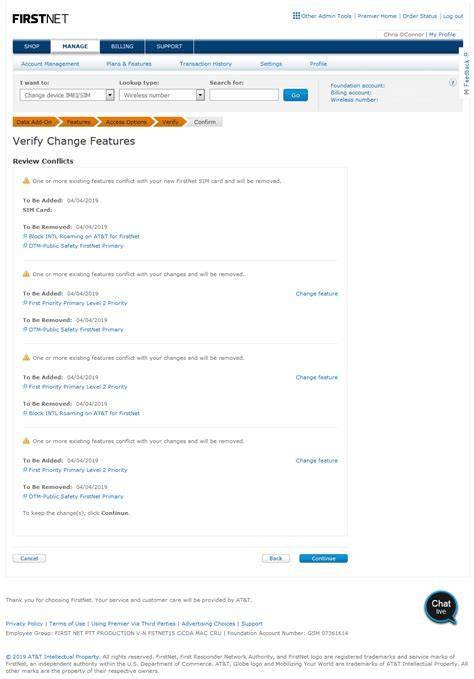Click the FirstNet logo
This screenshot has height=679, width=474.
[x=40, y=19]
